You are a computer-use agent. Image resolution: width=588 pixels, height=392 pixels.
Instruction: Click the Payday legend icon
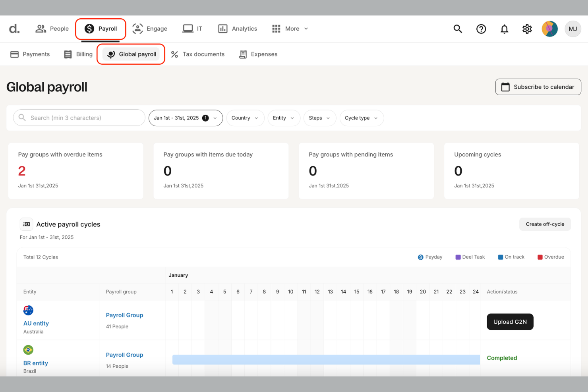click(x=421, y=257)
